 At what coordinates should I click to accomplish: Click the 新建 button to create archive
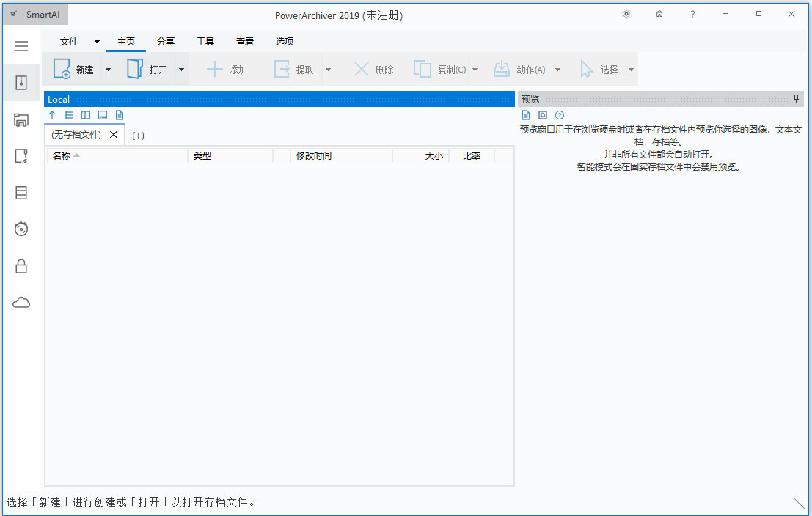[74, 70]
